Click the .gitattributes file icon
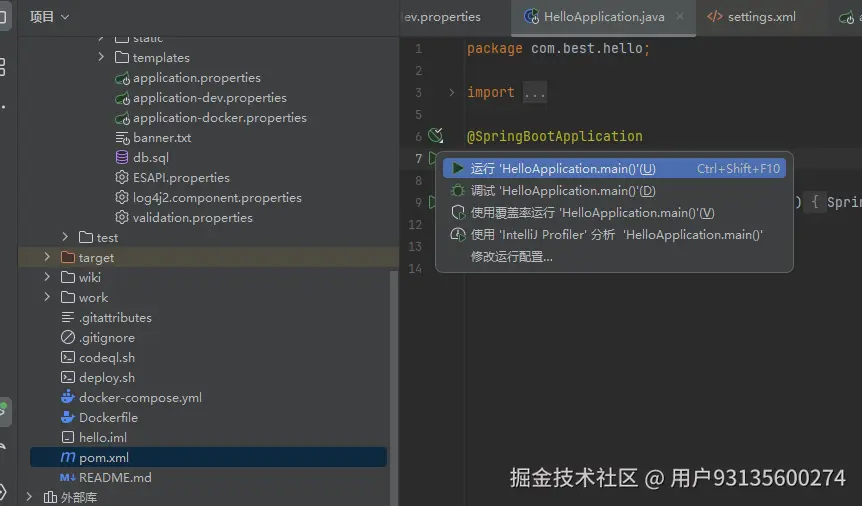The height and width of the screenshot is (506, 862). [x=68, y=317]
